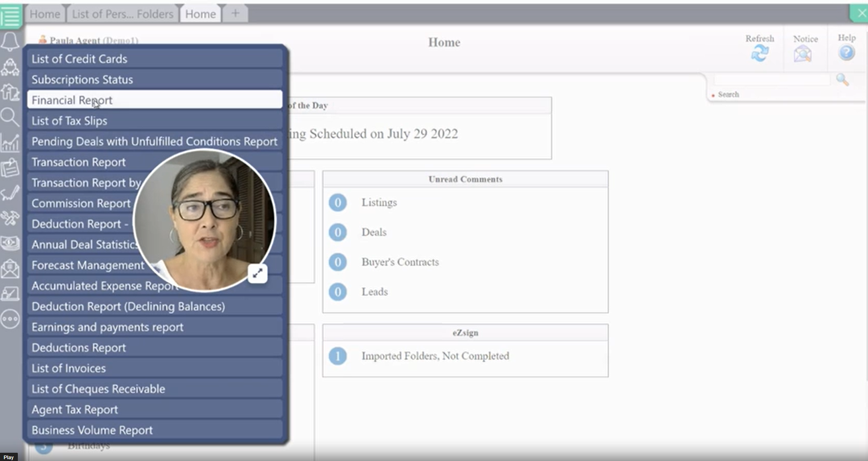Screen dimensions: 868x461
Task: Open the Notice mail viewer
Action: click(x=804, y=54)
